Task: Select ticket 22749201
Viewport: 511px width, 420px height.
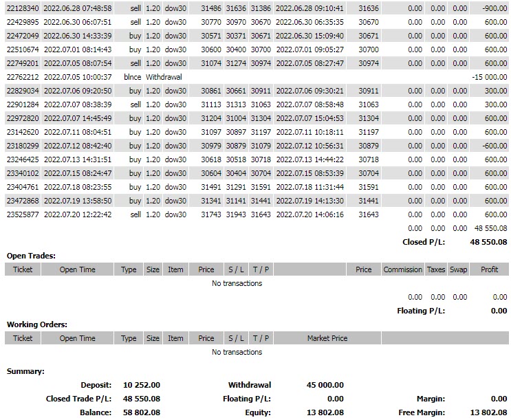Action: (23, 63)
